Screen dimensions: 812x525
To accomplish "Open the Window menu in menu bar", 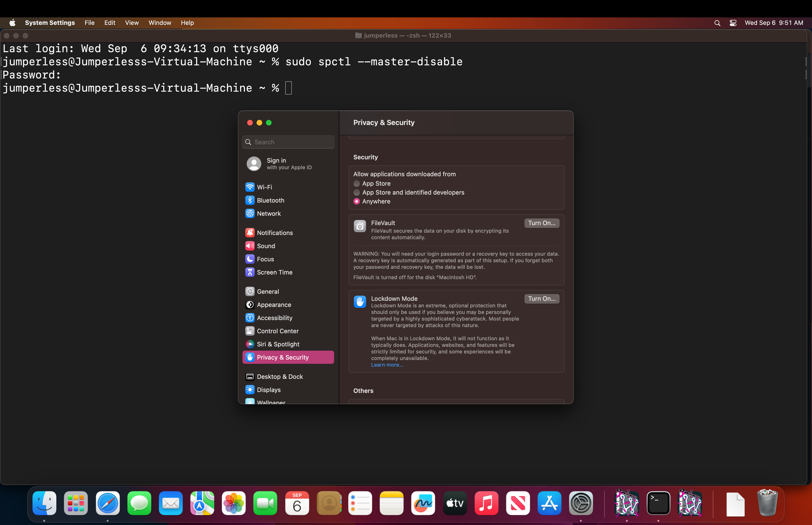I will 160,23.
